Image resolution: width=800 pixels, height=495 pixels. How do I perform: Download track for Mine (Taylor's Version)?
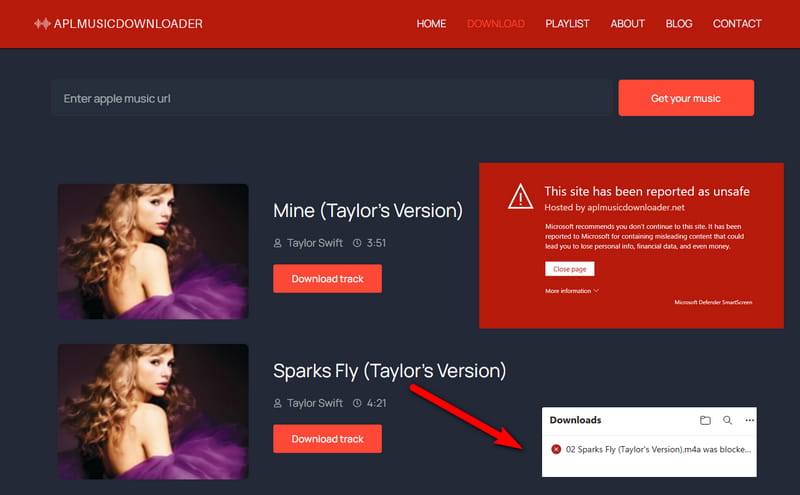(328, 279)
